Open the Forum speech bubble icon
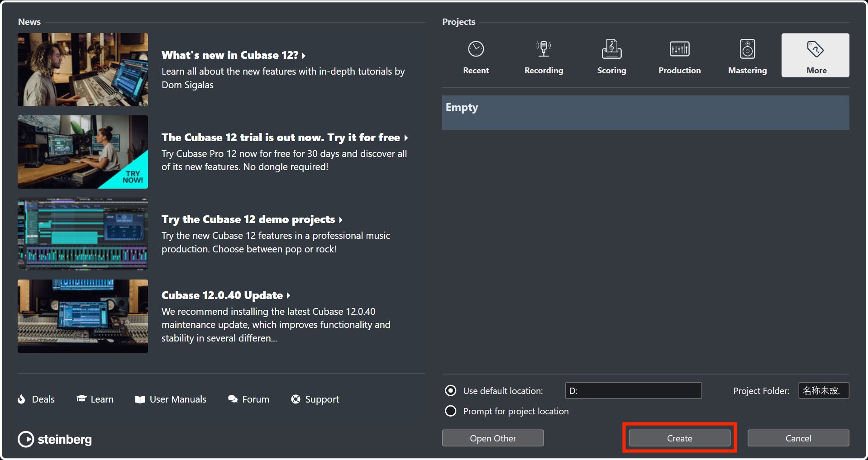This screenshot has width=868, height=460. click(x=233, y=399)
